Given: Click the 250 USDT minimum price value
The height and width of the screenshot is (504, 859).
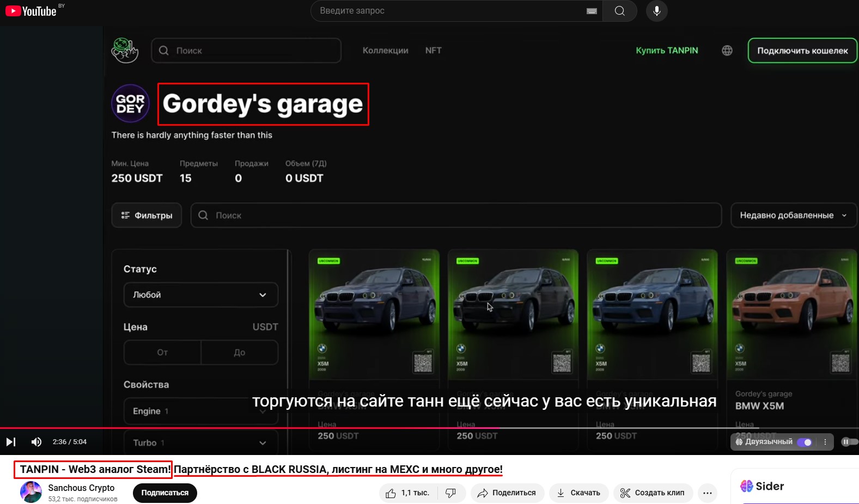Looking at the screenshot, I should coord(137,179).
